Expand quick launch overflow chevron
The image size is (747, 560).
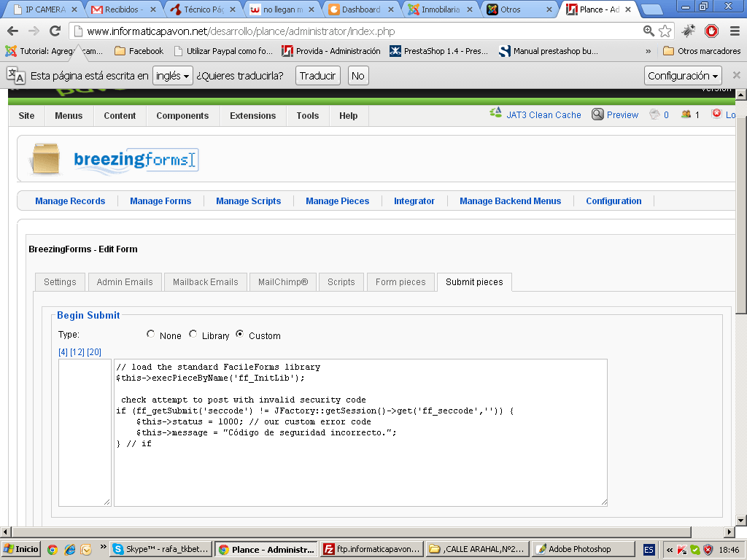tap(103, 547)
